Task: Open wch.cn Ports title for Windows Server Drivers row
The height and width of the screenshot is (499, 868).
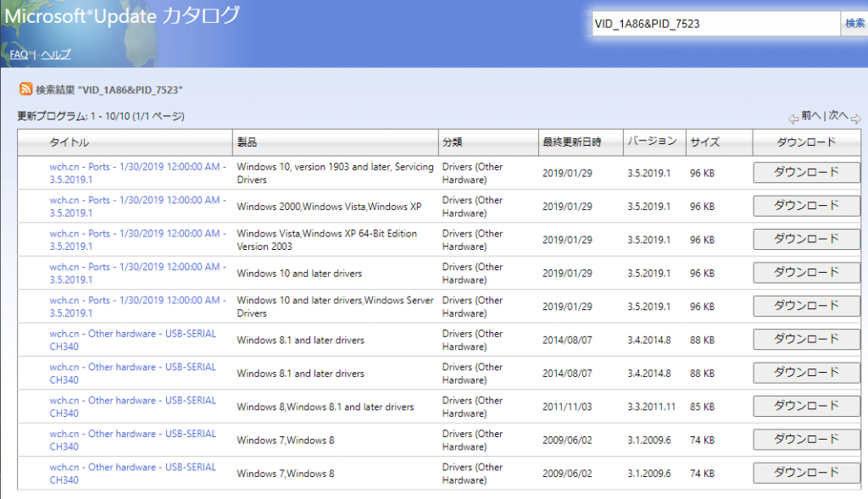Action: pos(138,307)
